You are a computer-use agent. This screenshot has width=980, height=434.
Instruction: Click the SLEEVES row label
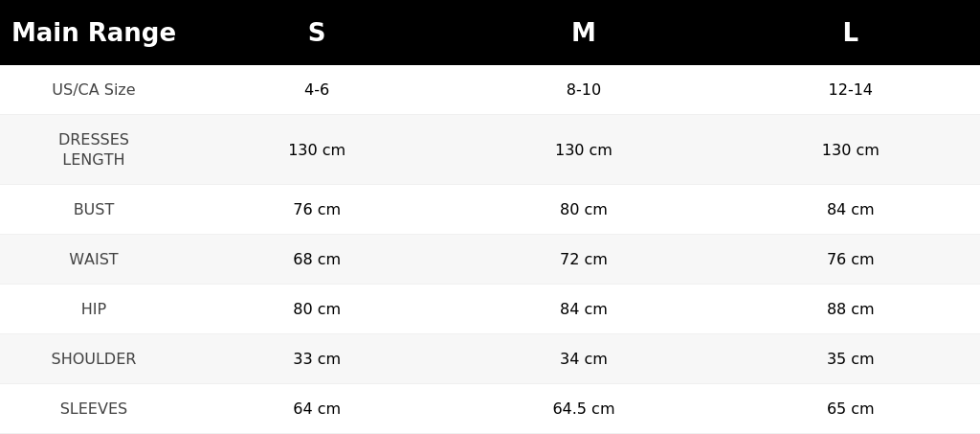click(94, 409)
